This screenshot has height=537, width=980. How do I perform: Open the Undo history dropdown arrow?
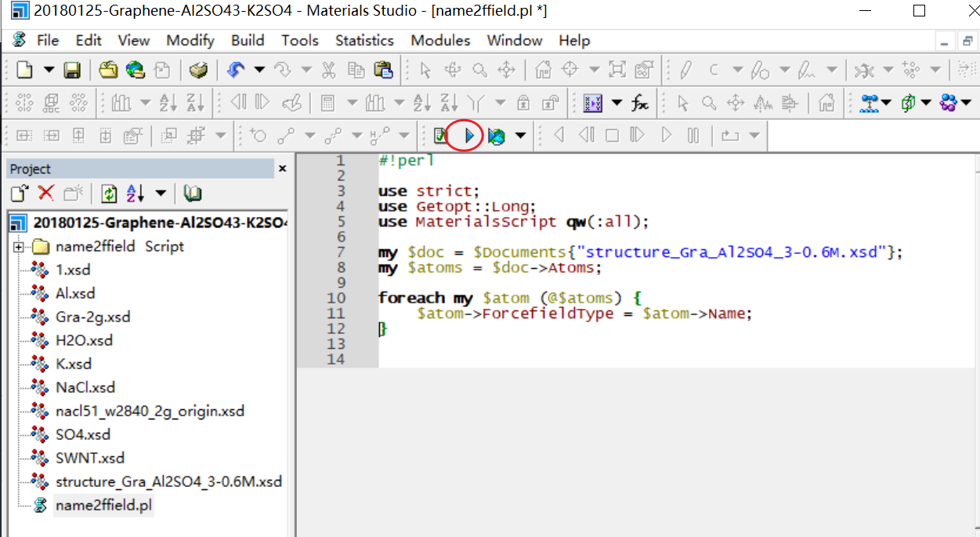click(259, 71)
